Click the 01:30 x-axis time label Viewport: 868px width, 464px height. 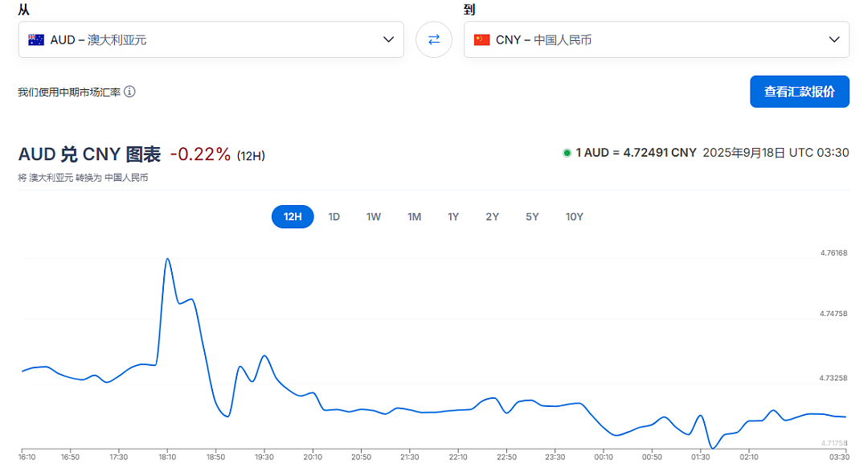pyautogui.click(x=700, y=458)
